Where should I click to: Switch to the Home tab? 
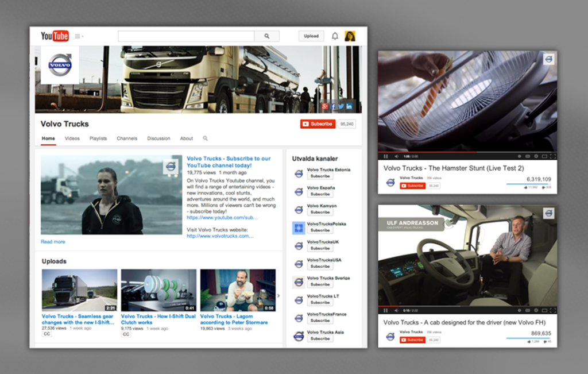click(x=48, y=138)
